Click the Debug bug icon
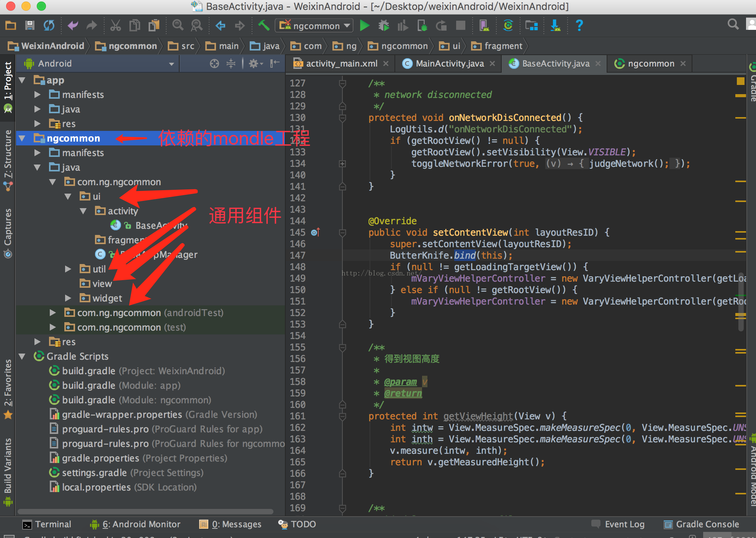Image resolution: width=756 pixels, height=538 pixels. point(383,26)
